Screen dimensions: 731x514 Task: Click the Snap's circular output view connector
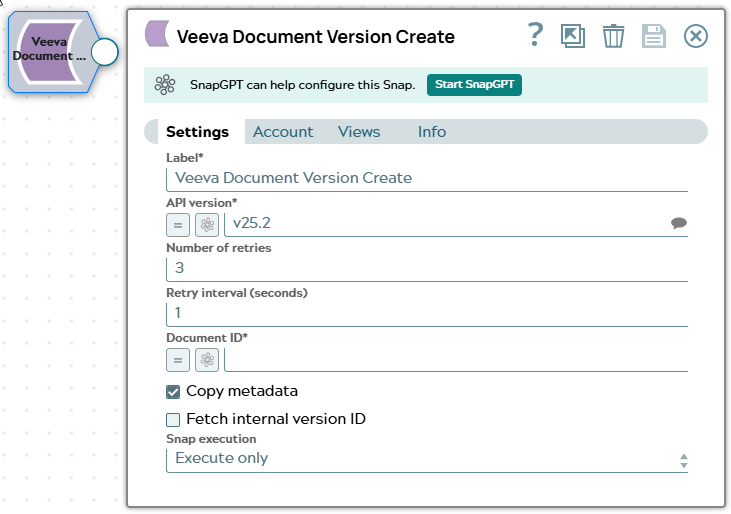click(x=104, y=52)
